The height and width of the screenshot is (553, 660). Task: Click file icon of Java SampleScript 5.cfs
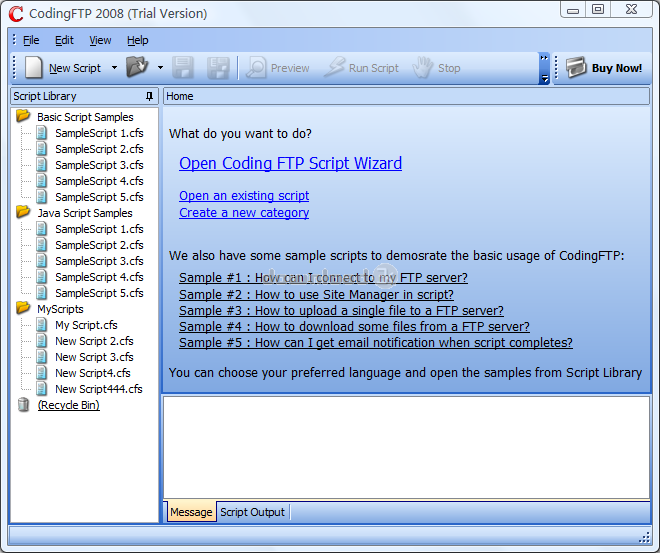coord(41,293)
